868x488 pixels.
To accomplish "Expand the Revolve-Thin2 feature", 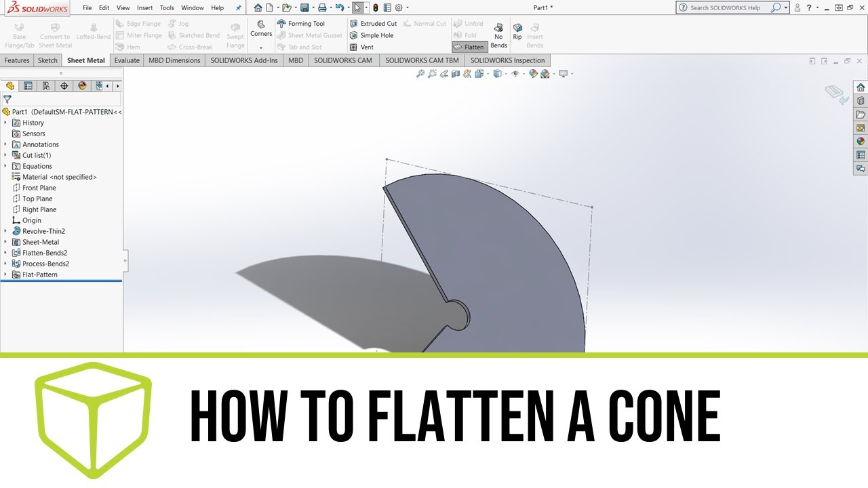I will pos(5,231).
